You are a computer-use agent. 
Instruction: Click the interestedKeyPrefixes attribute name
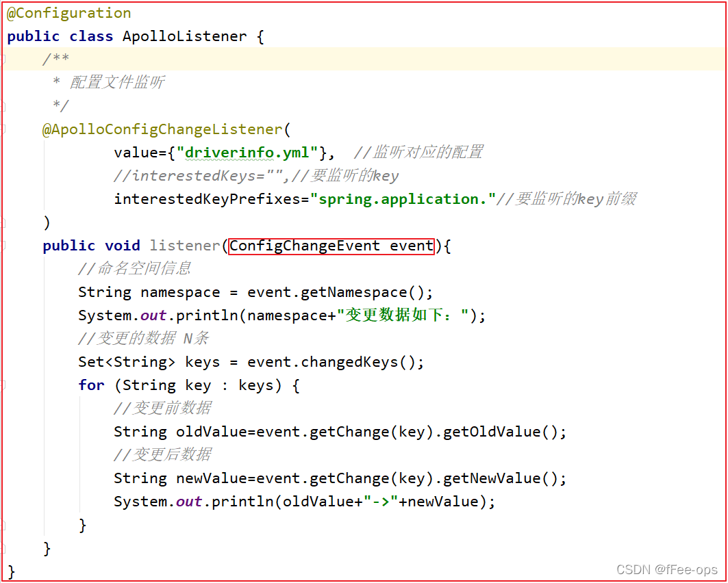(207, 199)
